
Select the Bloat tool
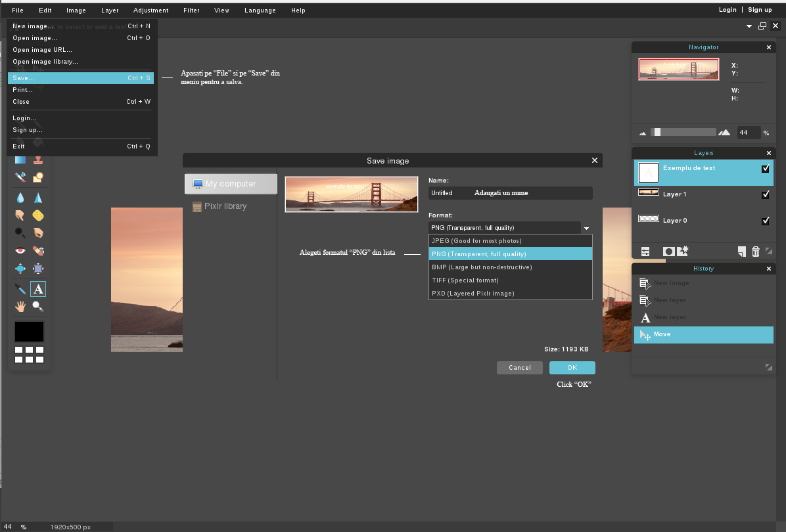[20, 269]
